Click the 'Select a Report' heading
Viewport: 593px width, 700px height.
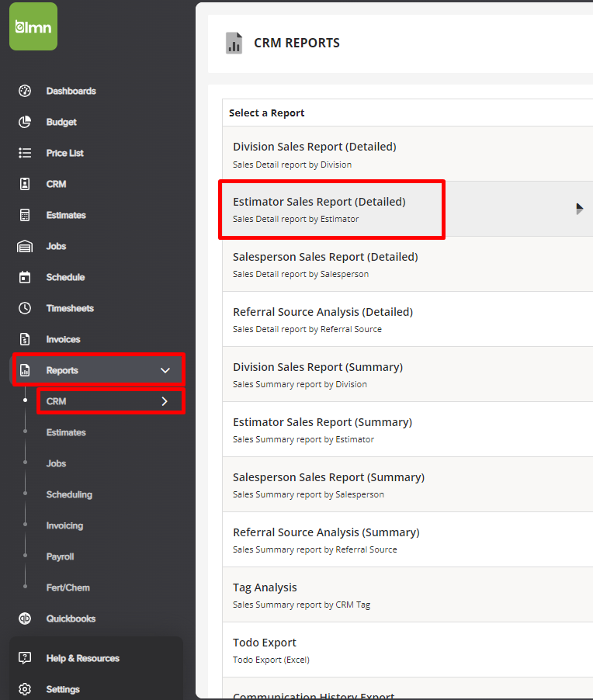(266, 113)
